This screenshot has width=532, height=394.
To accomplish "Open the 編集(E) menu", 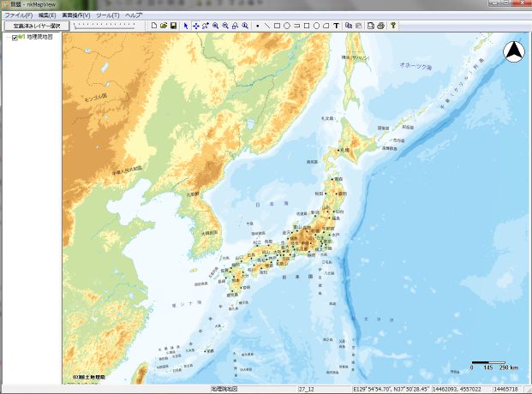I will tap(47, 15).
